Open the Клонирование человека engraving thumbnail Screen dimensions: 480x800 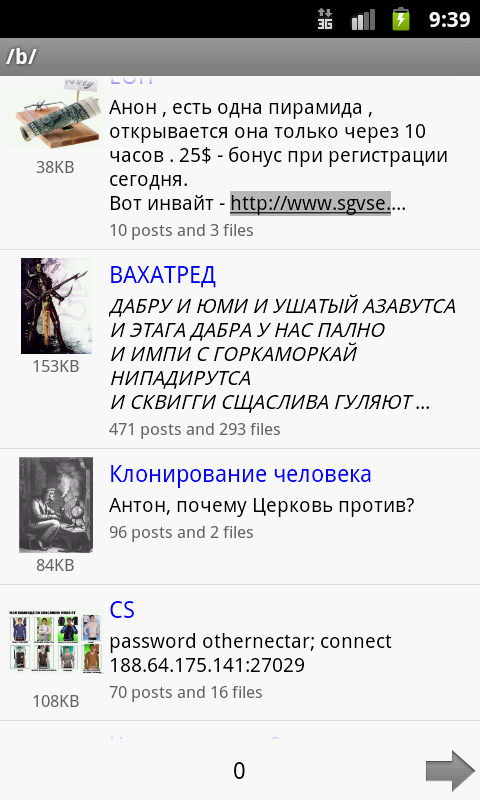56,505
